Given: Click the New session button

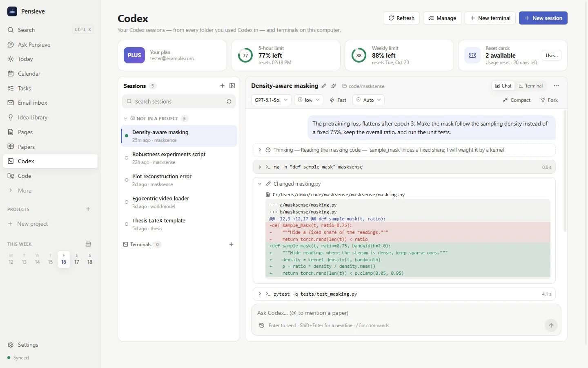Looking at the screenshot, I should [543, 18].
